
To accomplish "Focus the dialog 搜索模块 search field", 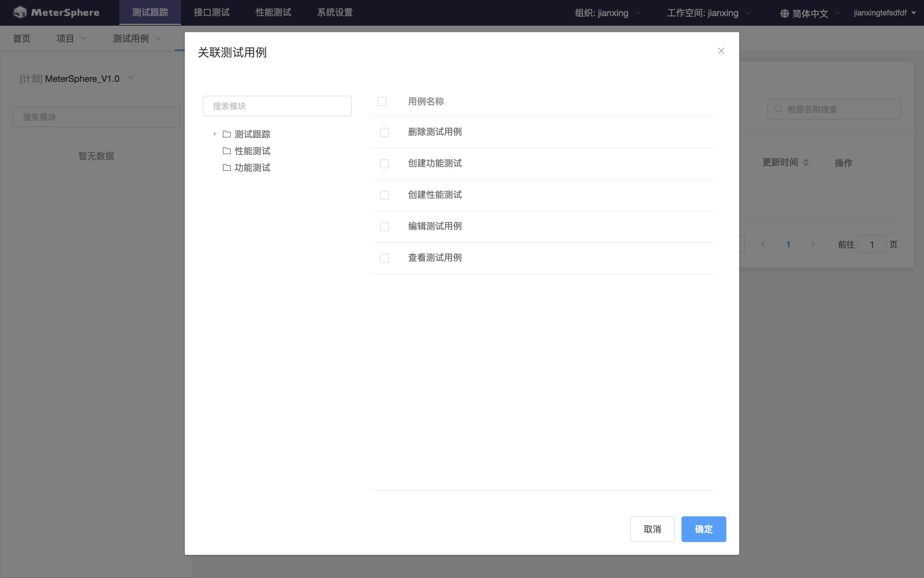I will pyautogui.click(x=277, y=106).
